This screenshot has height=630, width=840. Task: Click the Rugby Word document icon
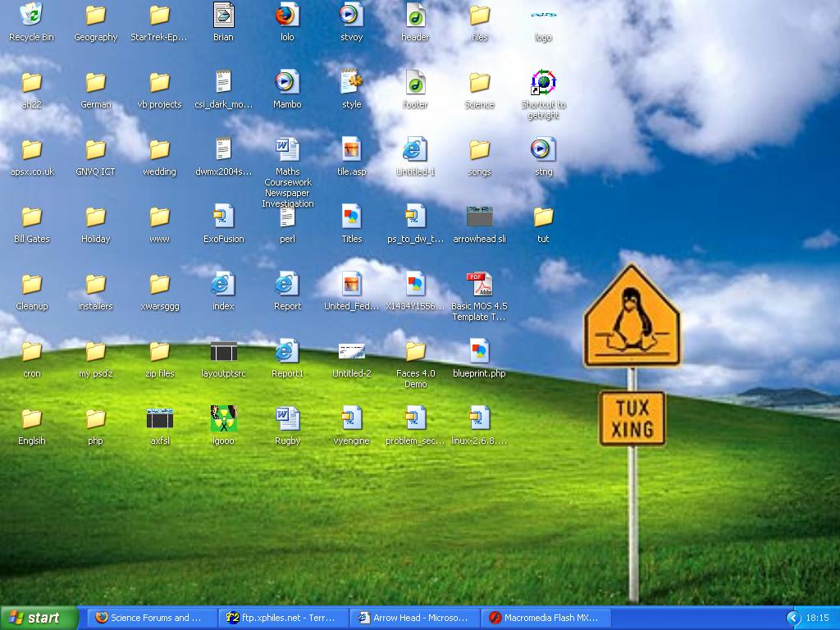(x=287, y=419)
